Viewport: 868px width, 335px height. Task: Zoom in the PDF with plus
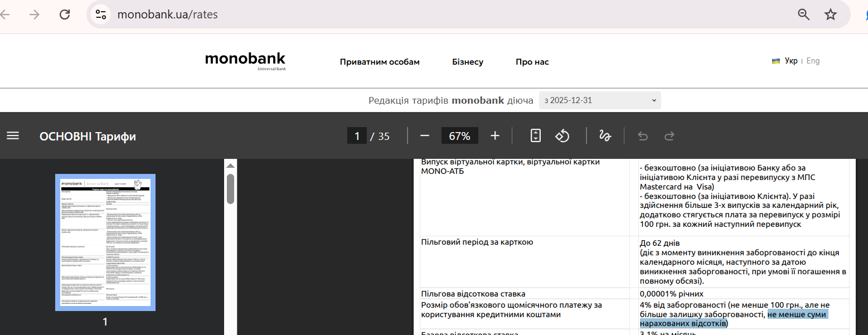[495, 136]
